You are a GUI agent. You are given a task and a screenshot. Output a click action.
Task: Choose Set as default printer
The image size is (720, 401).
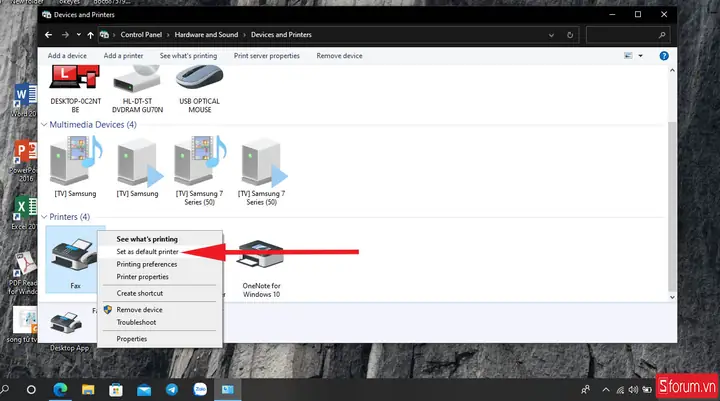147,252
